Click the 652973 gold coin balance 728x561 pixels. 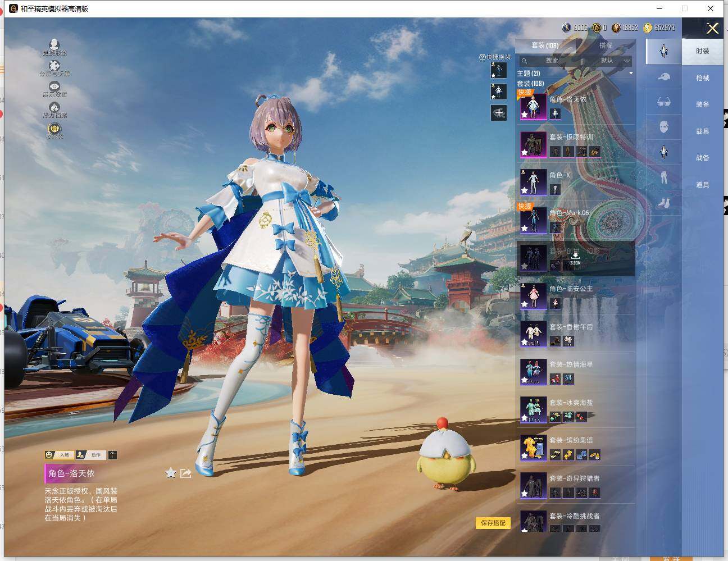(x=659, y=28)
